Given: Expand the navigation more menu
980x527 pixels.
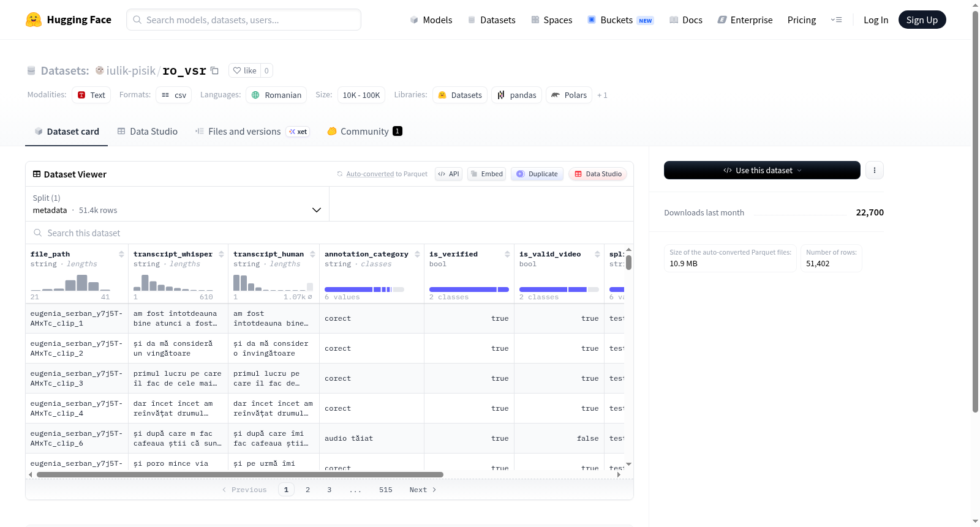Looking at the screenshot, I should [836, 20].
